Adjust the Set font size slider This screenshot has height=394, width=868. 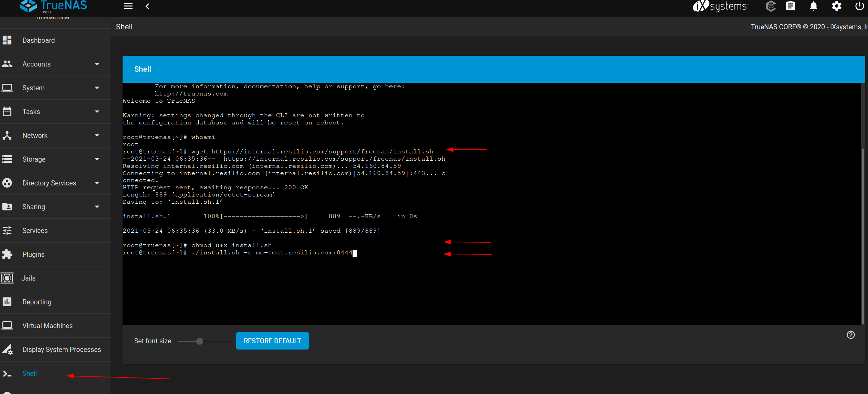tap(199, 341)
